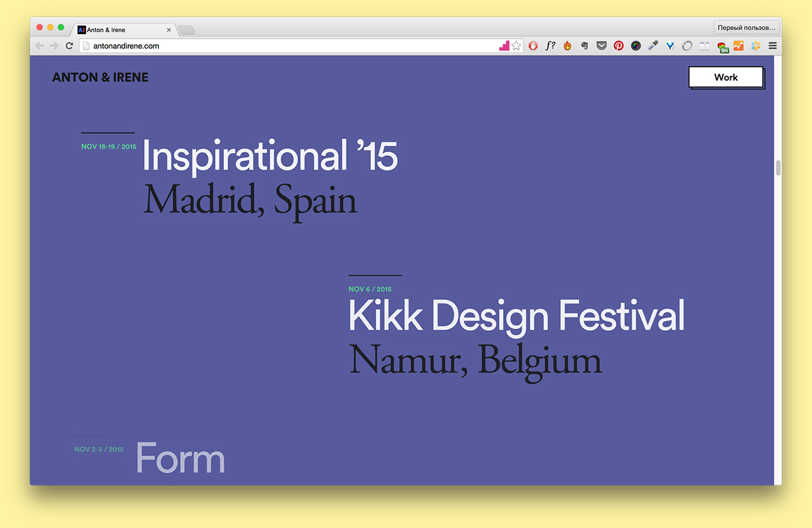Reload the page with the refresh icon
This screenshot has width=812, height=528.
click(x=69, y=46)
